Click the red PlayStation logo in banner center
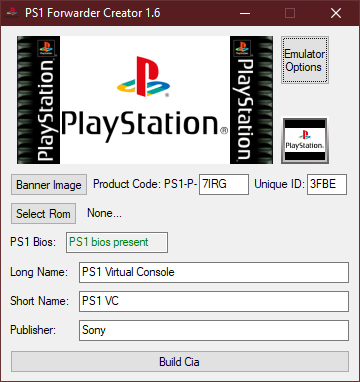360x382 pixels. [143, 77]
